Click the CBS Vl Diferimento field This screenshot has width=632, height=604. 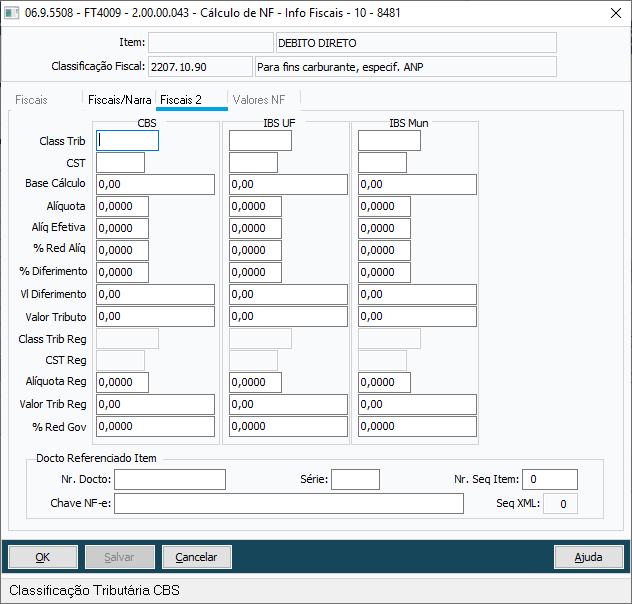pos(156,295)
